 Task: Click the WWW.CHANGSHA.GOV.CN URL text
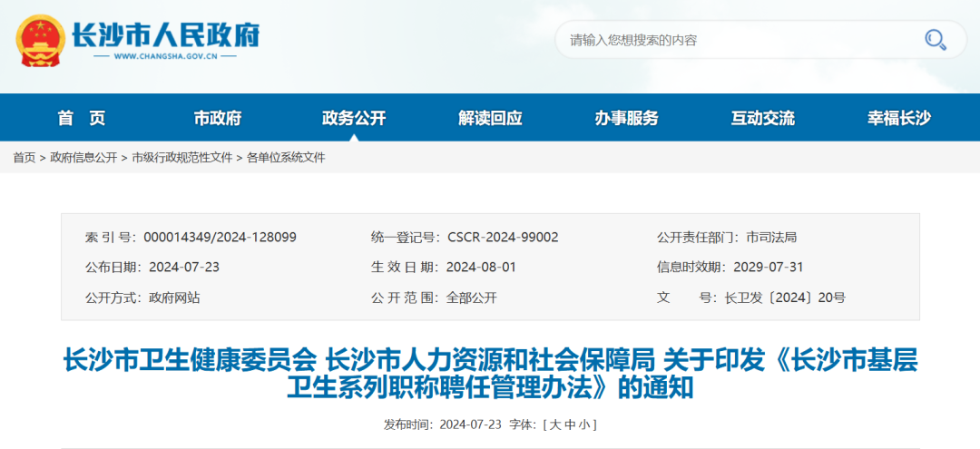[x=166, y=57]
